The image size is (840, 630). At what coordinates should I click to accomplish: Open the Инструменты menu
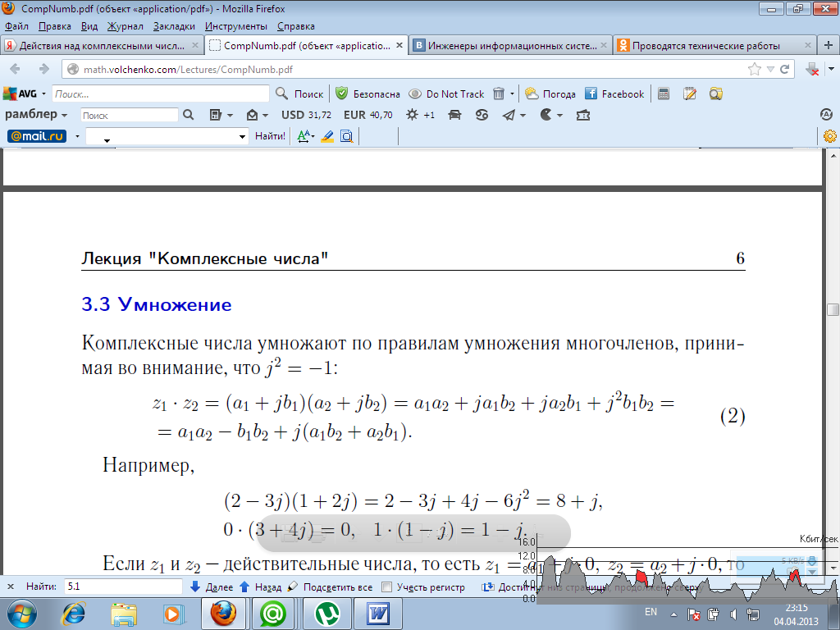pos(235,26)
